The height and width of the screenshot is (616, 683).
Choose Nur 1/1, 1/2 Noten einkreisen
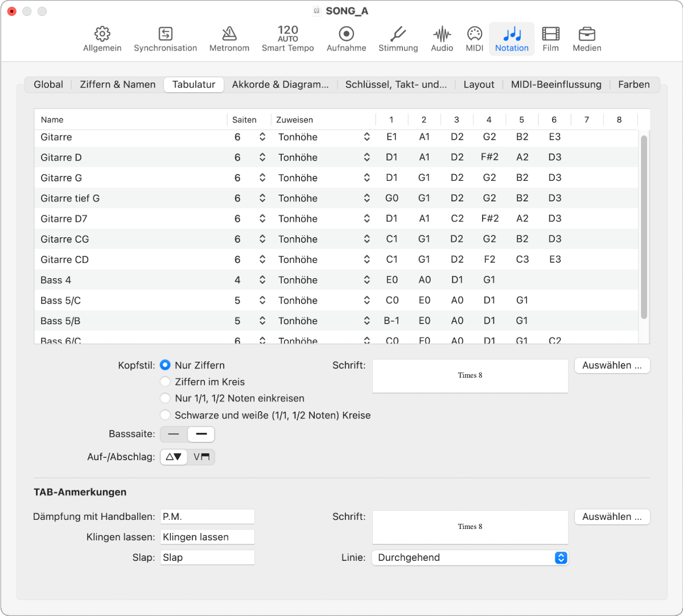tap(166, 398)
